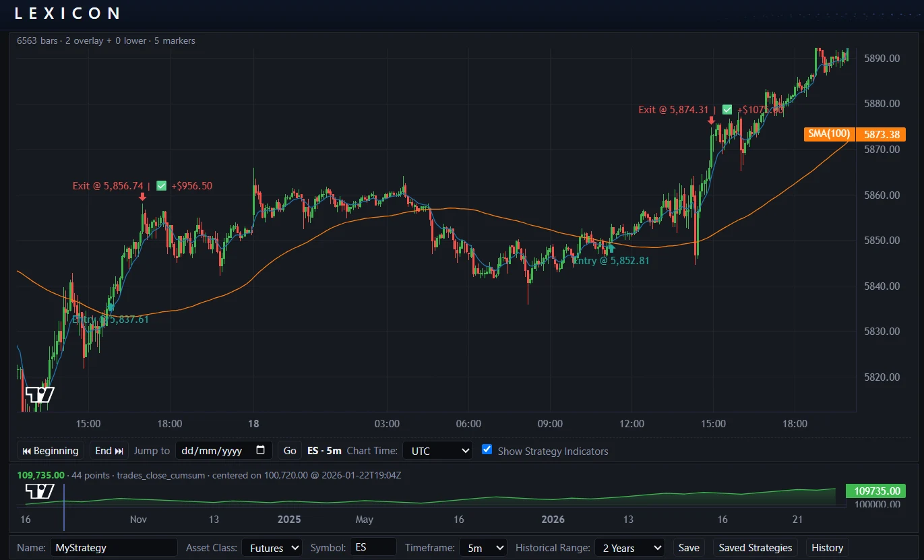Click the 'May' label on the equity timeline

tap(365, 520)
